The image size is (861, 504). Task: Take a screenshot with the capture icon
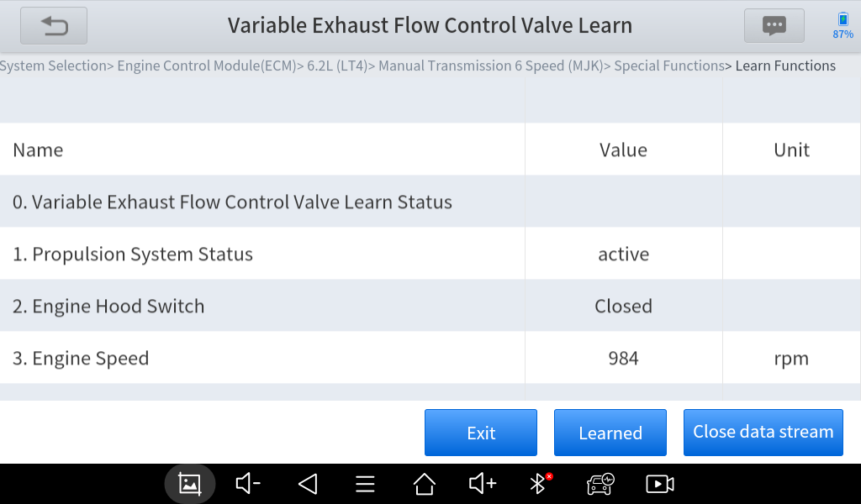190,484
